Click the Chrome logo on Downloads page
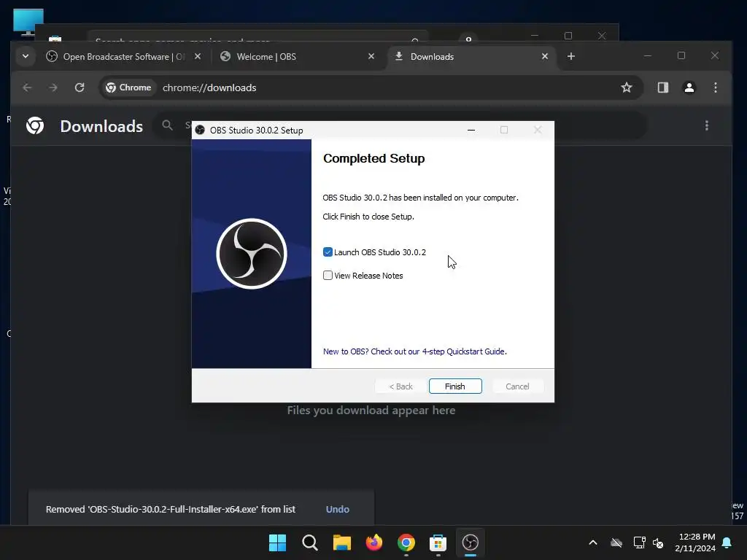Viewport: 747px width, 560px height. pos(35,125)
